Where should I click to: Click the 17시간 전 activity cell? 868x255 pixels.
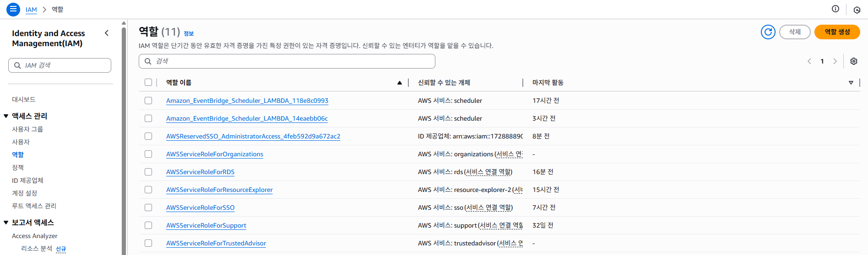546,101
